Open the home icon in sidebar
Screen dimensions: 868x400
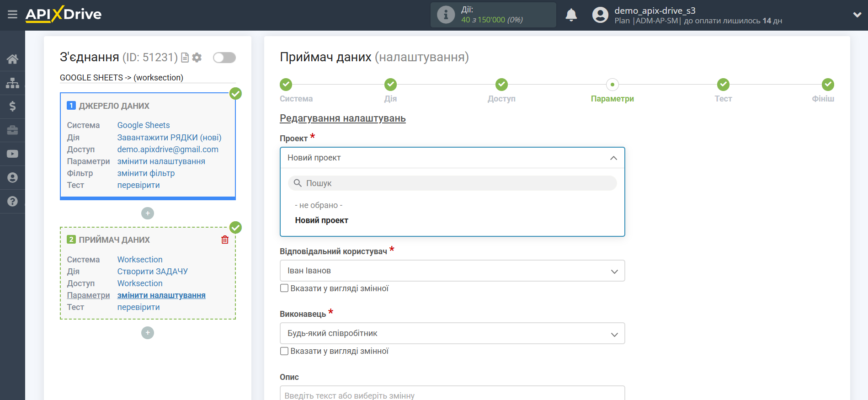tap(12, 59)
